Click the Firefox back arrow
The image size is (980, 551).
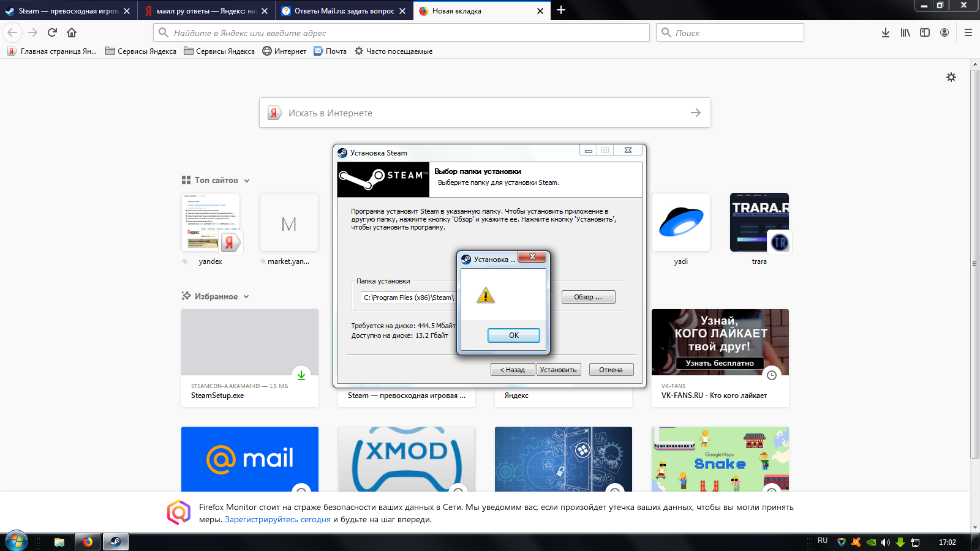13,32
